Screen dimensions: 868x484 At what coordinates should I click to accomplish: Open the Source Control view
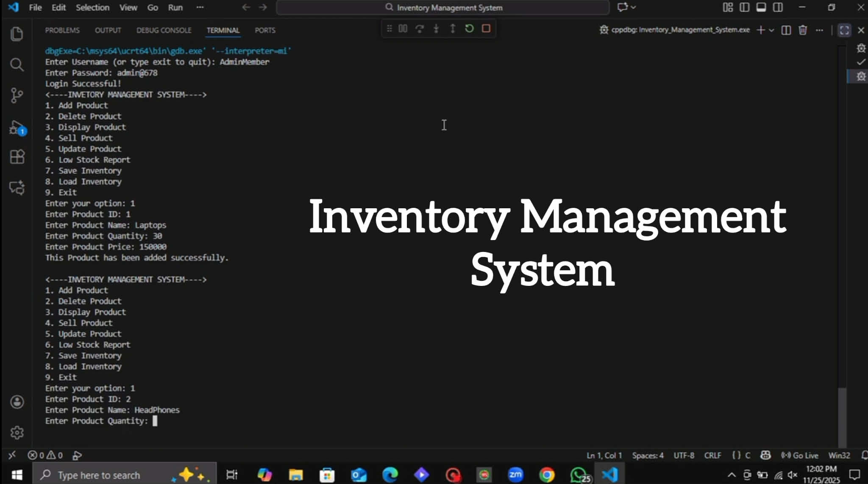click(x=17, y=95)
